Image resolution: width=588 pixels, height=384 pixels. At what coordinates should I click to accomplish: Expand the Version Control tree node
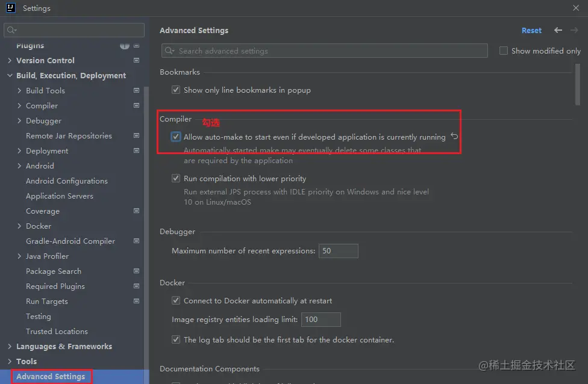[10, 60]
